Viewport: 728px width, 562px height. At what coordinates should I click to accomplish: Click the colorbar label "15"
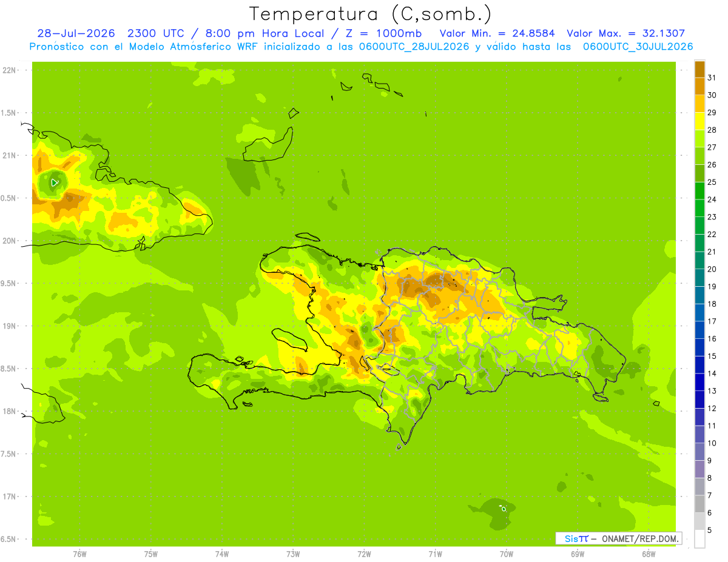[712, 356]
